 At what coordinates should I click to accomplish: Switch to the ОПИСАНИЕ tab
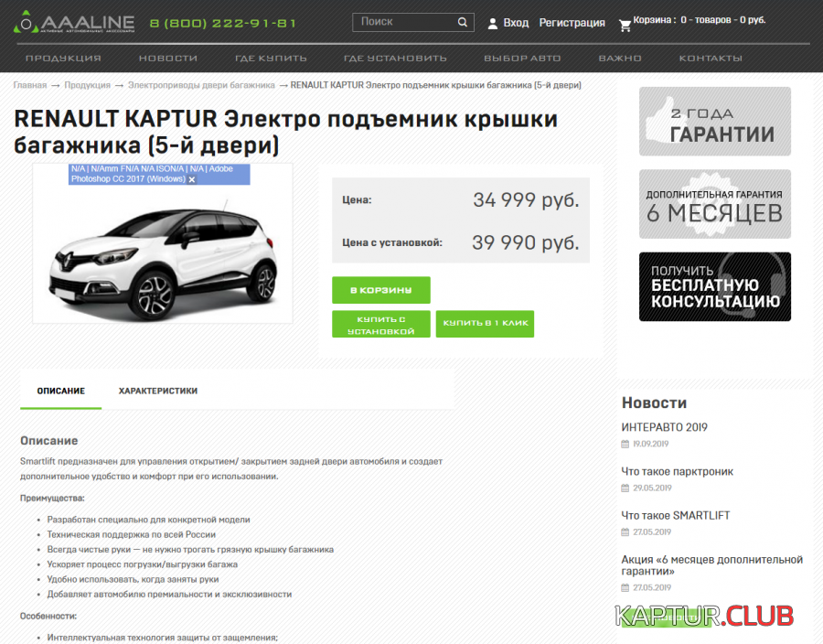coord(61,391)
